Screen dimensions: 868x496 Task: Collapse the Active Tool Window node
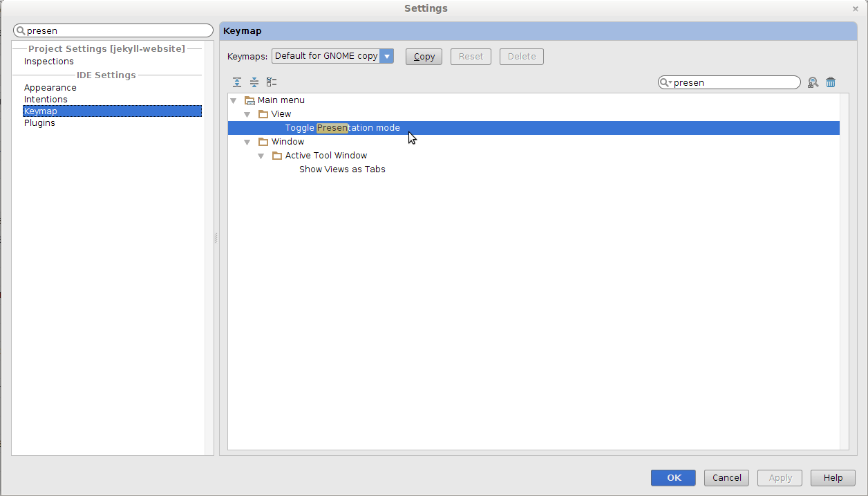(261, 156)
